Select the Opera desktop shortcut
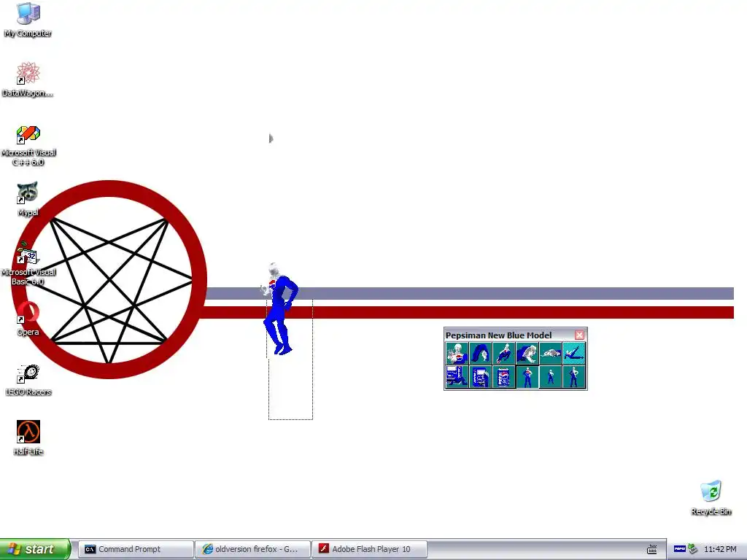This screenshot has width=747, height=560. point(28,319)
